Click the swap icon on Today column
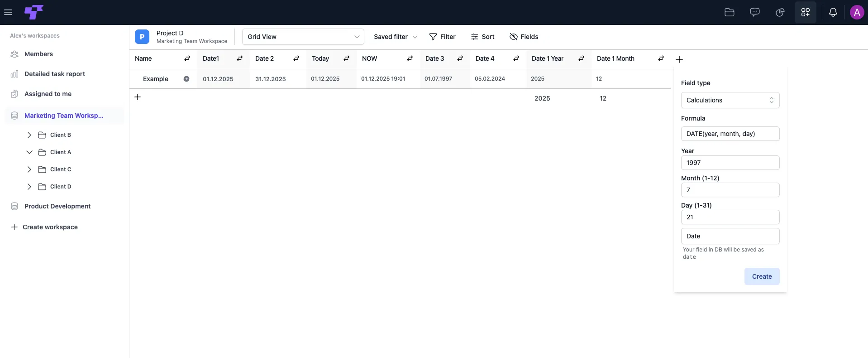This screenshot has width=868, height=358. [x=347, y=58]
